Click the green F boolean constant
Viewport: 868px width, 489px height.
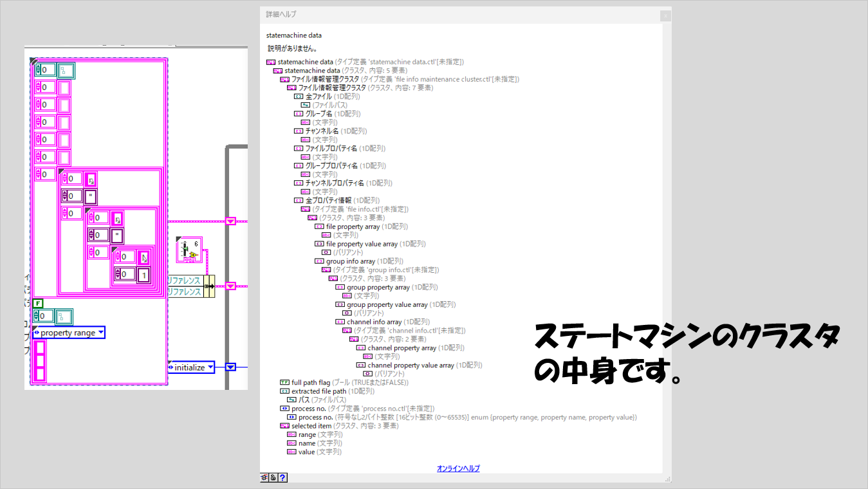point(38,304)
